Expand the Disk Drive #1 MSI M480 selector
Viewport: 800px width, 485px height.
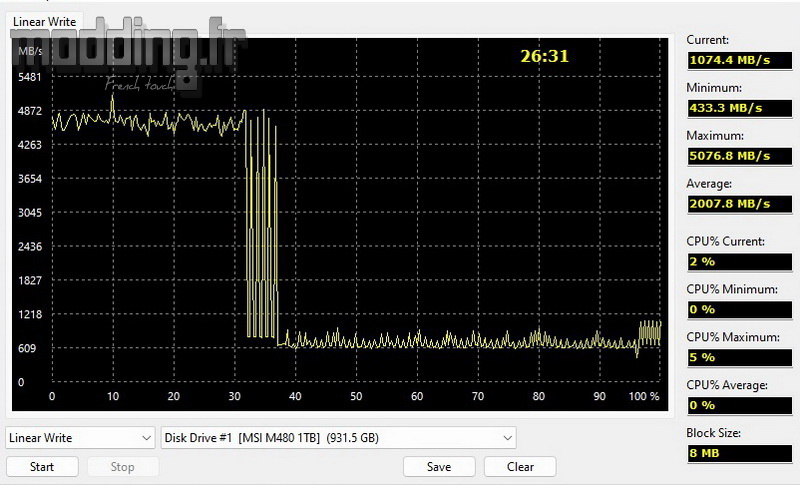[x=338, y=438]
